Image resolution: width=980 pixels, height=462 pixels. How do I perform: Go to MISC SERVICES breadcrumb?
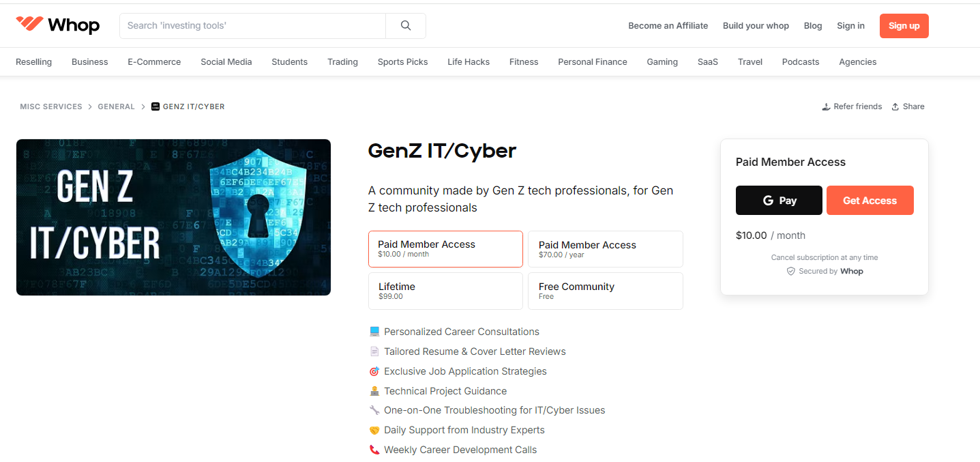coord(51,106)
